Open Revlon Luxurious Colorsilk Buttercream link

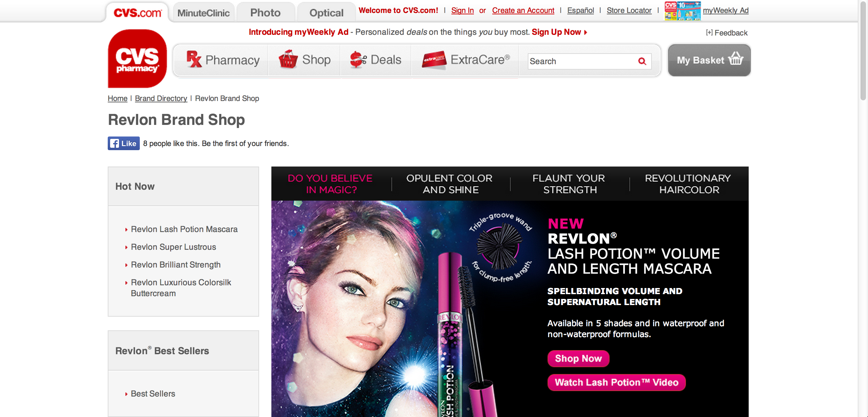click(x=181, y=288)
